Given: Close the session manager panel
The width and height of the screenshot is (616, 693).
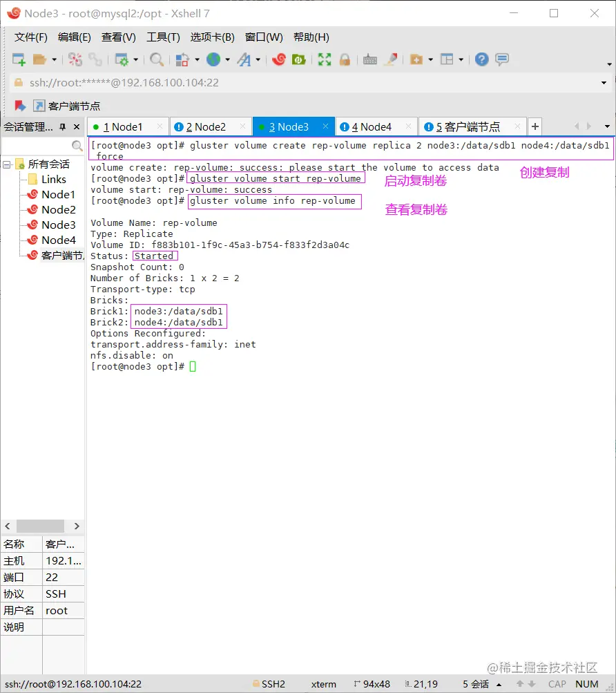Looking at the screenshot, I should point(77,127).
